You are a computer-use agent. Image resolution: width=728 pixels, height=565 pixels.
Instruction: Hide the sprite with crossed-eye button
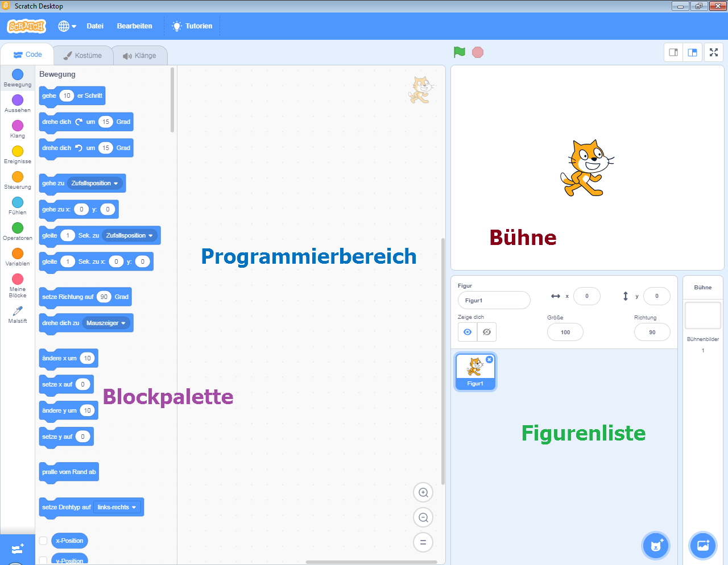[x=487, y=332]
